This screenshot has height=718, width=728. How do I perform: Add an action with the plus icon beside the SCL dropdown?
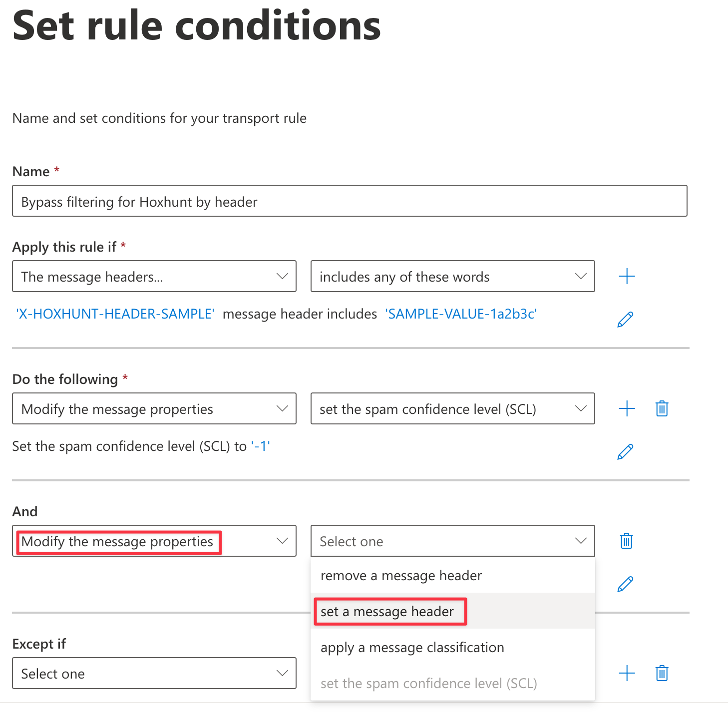[627, 408]
